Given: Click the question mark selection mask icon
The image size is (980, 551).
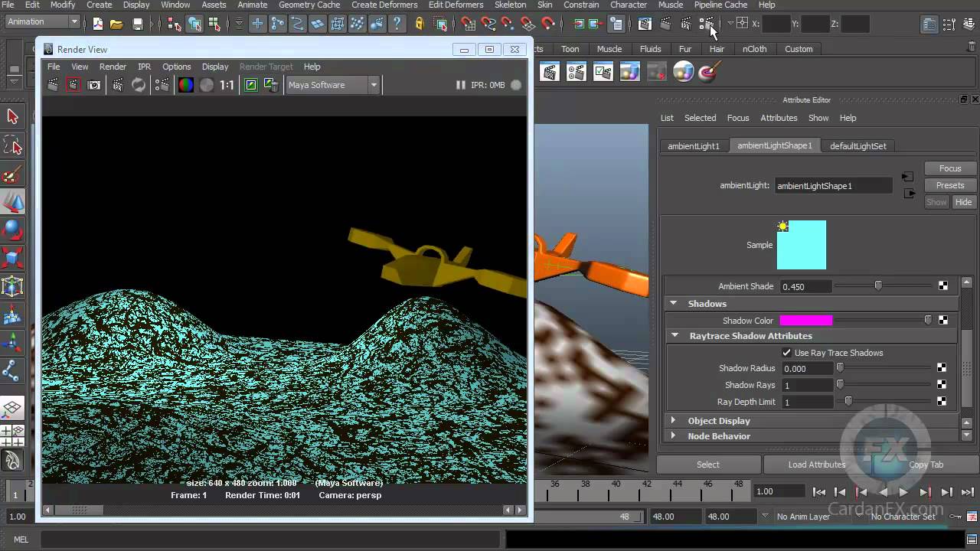Looking at the screenshot, I should coord(397,24).
